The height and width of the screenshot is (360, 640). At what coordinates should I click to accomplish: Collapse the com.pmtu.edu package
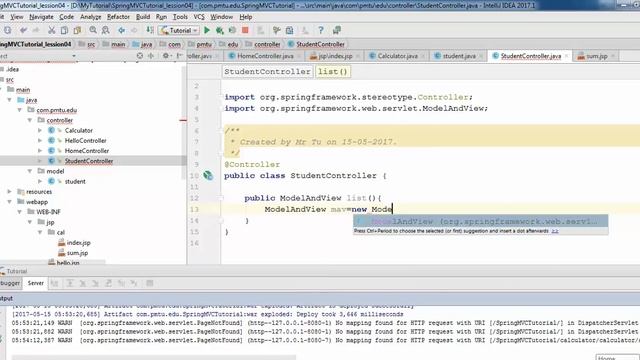tap(20, 110)
